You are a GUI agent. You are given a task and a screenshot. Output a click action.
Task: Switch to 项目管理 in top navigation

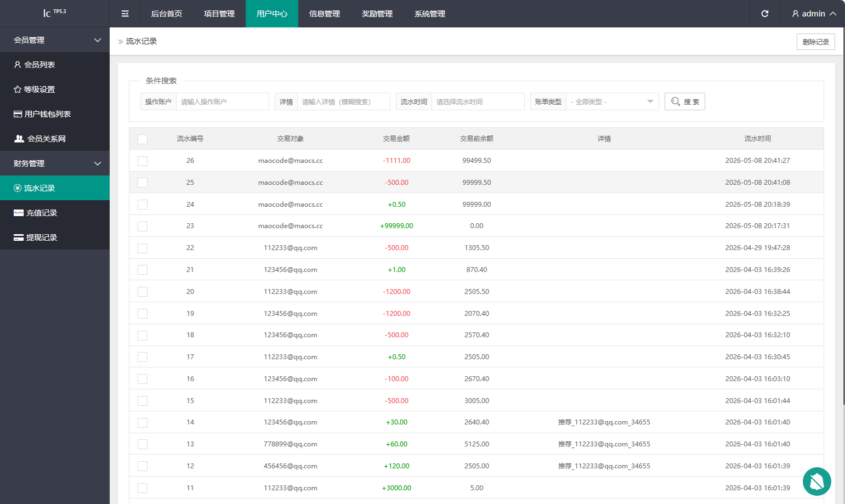(219, 14)
